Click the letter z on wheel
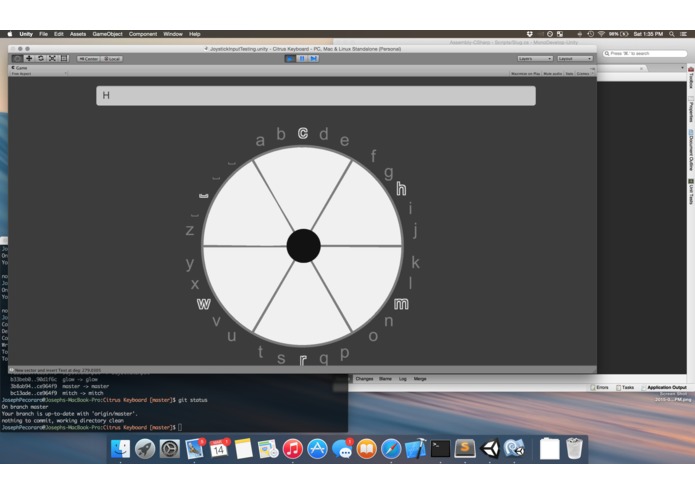The height and width of the screenshot is (494, 695). 190,230
